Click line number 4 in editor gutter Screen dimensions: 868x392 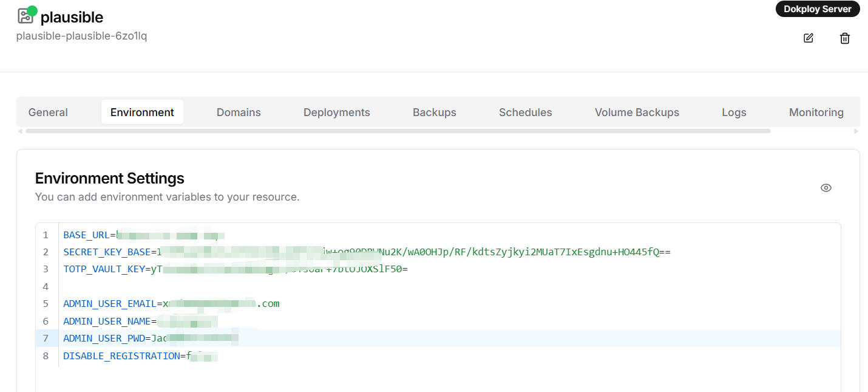tap(46, 286)
